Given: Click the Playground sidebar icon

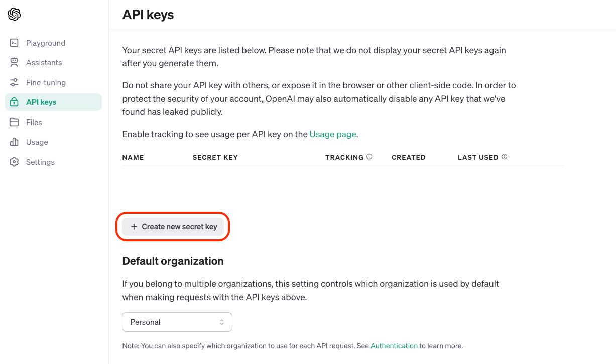Looking at the screenshot, I should (14, 43).
